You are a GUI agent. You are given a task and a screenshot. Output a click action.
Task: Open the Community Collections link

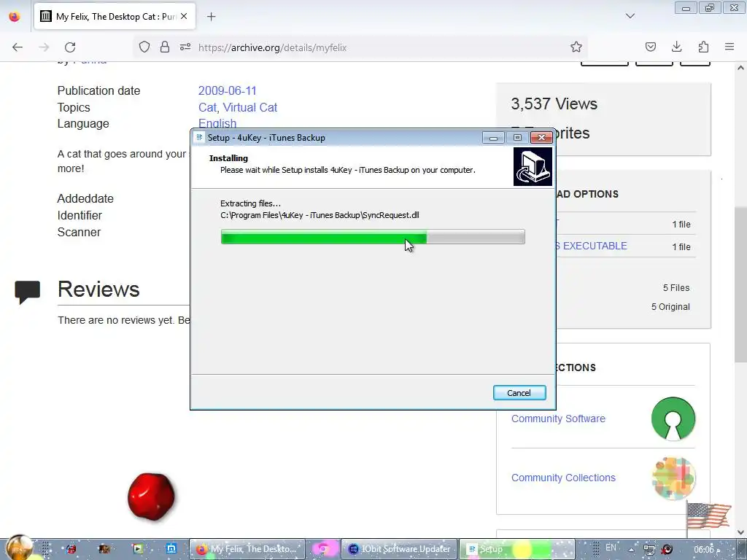click(x=563, y=478)
